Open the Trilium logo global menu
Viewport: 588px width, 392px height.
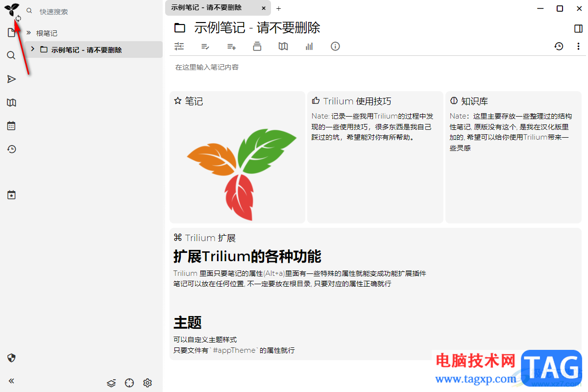[x=12, y=9]
